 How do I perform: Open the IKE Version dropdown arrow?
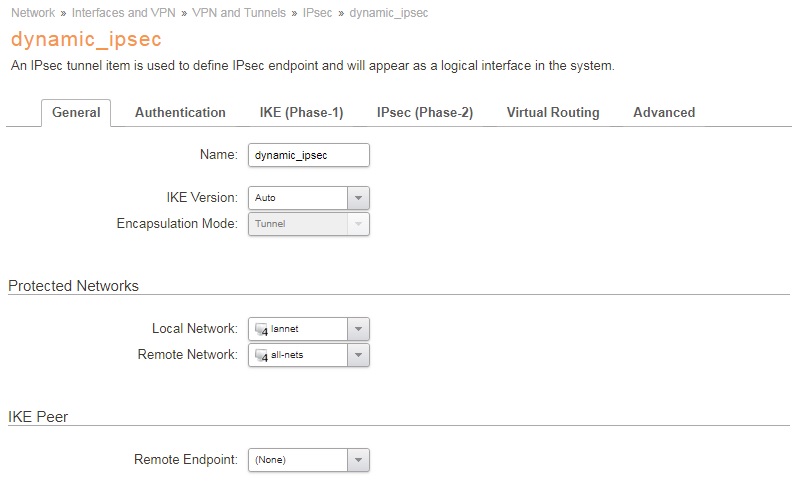click(358, 198)
